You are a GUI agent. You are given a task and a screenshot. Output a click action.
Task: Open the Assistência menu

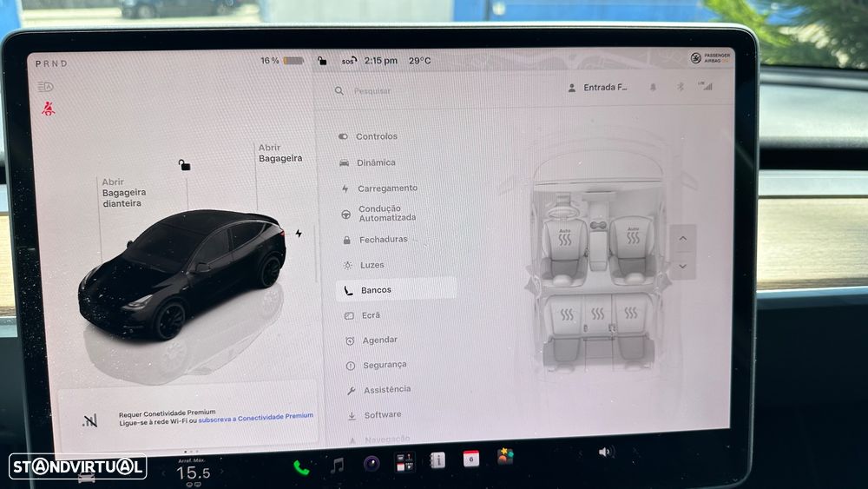(x=379, y=390)
